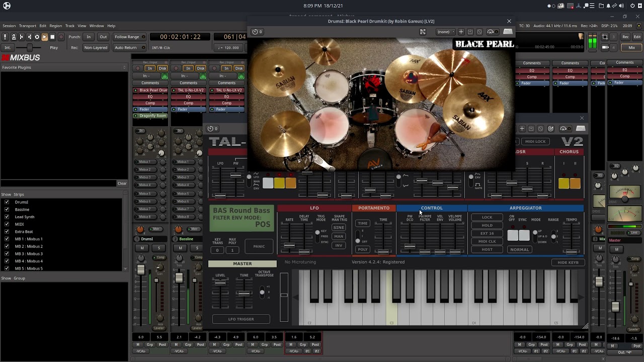Click the HIDE KEYB button
The width and height of the screenshot is (644, 362).
point(568,262)
